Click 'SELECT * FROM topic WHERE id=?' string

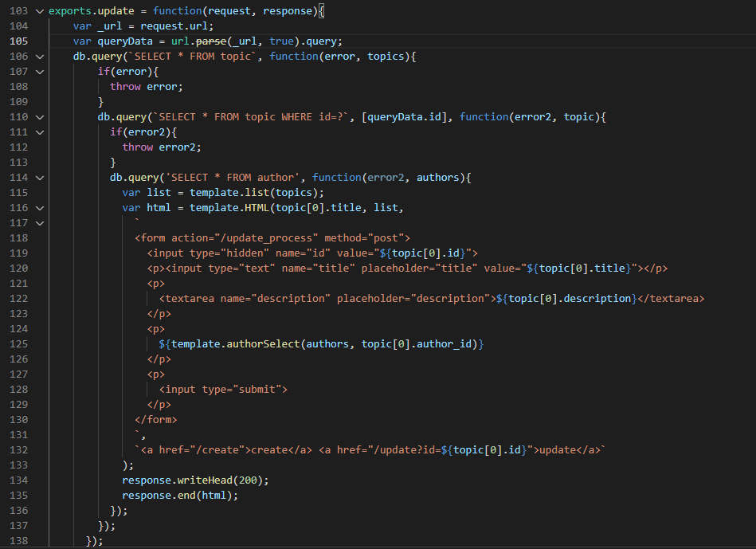tap(251, 117)
